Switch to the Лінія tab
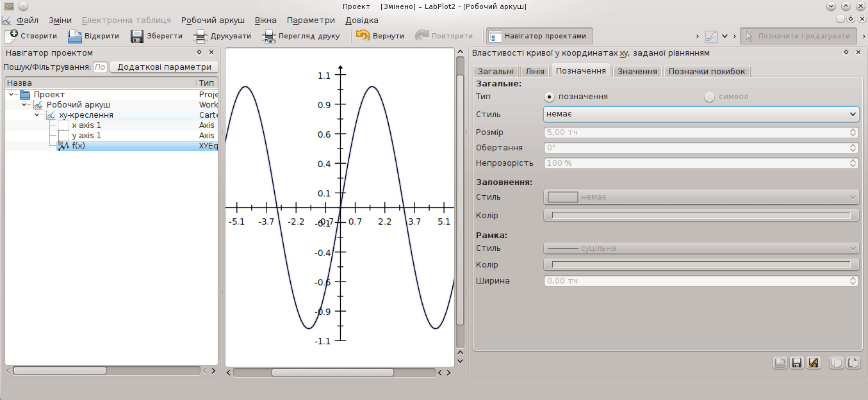The width and height of the screenshot is (868, 400). [x=534, y=71]
